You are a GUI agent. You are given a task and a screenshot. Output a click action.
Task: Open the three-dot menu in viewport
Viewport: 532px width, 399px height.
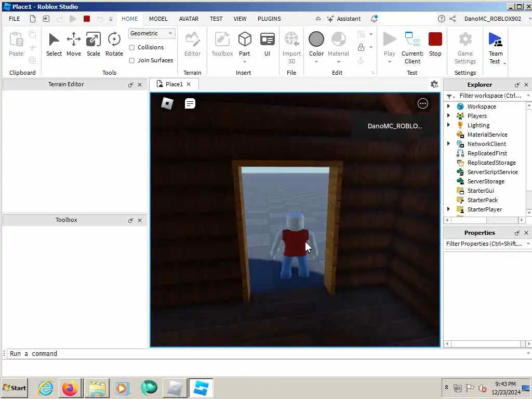(423, 103)
